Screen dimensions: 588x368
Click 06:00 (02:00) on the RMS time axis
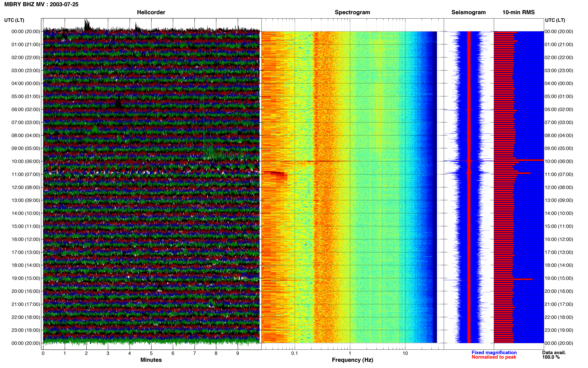(559, 109)
